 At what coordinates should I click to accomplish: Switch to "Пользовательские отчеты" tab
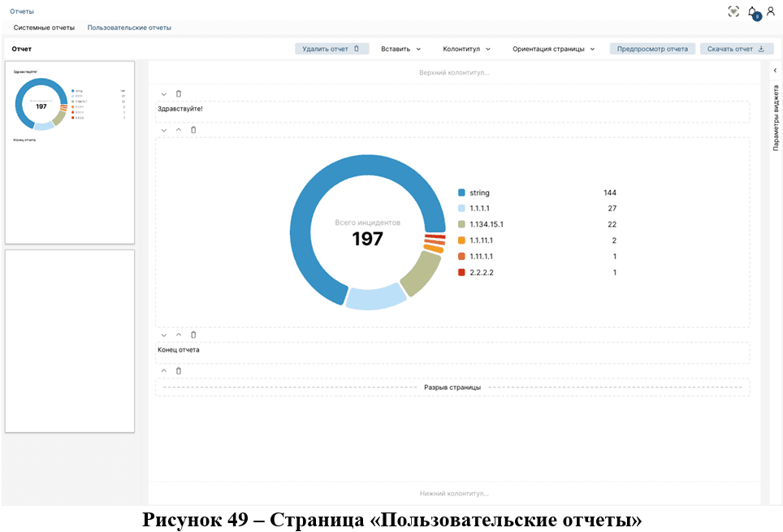click(x=129, y=28)
